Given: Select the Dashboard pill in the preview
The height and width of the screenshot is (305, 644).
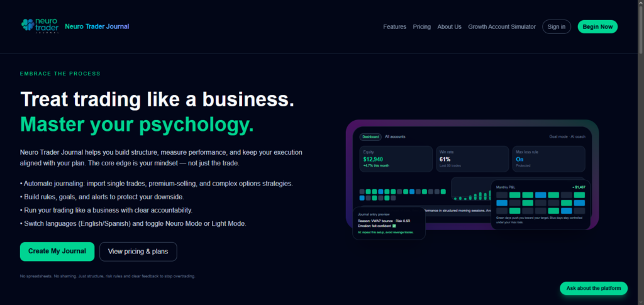Looking at the screenshot, I should pos(370,136).
